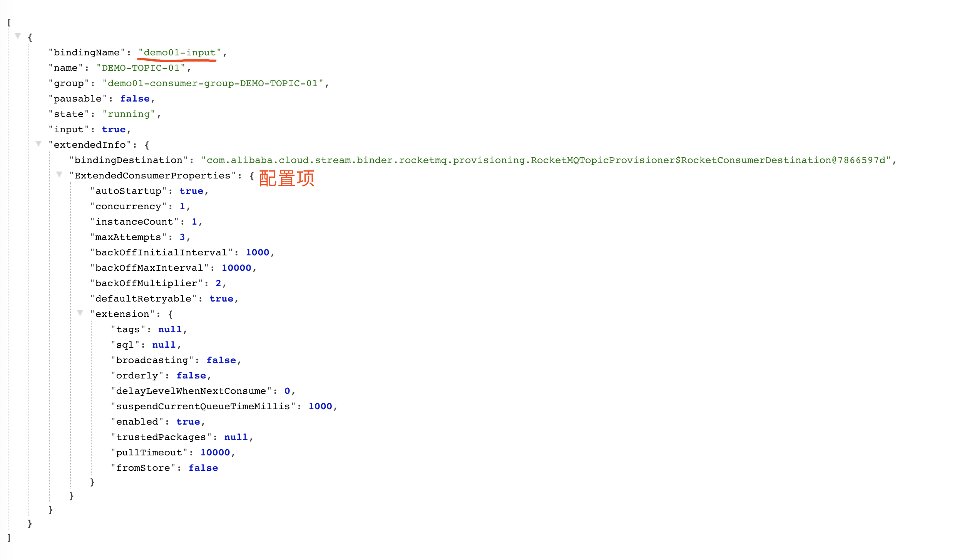Click the red 配置项 annotation label
The width and height of the screenshot is (957, 560).
[287, 178]
